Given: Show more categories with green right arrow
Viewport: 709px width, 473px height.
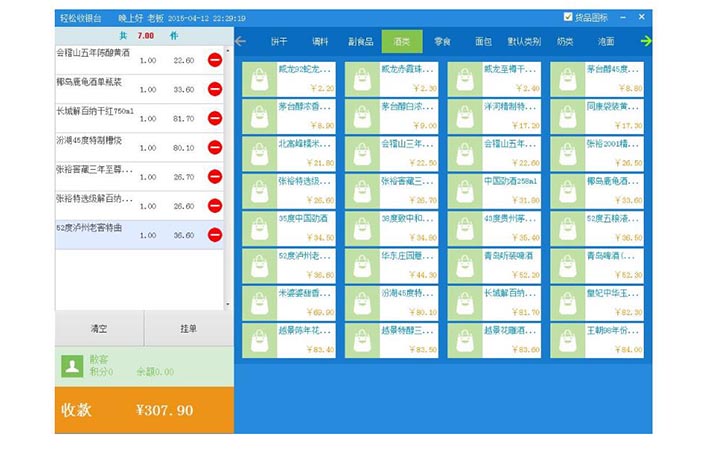Looking at the screenshot, I should (646, 41).
